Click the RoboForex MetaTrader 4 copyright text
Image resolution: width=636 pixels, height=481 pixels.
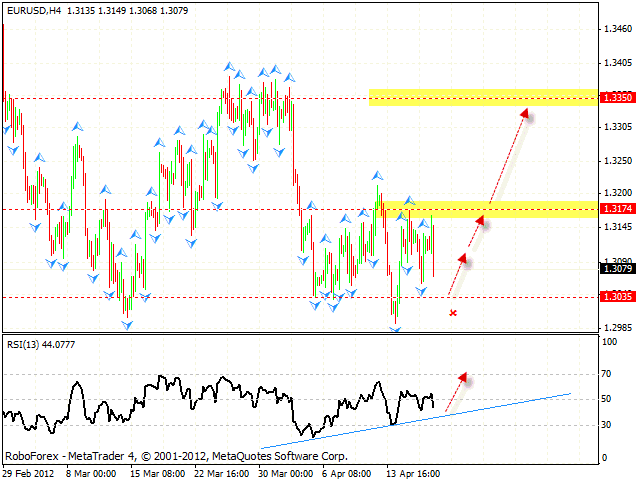pos(176,456)
